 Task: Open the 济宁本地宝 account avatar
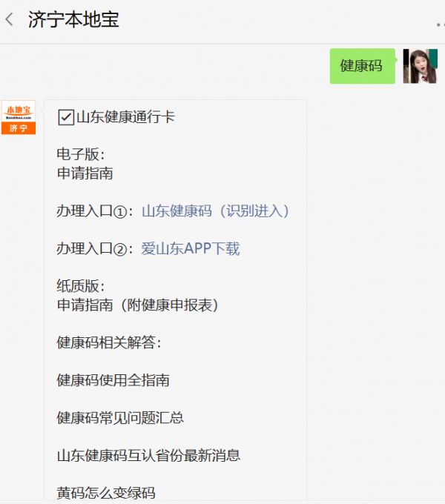coord(19,117)
